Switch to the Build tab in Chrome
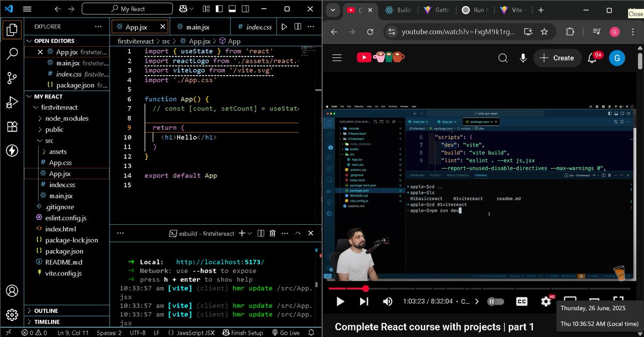The image size is (644, 337). [x=399, y=10]
